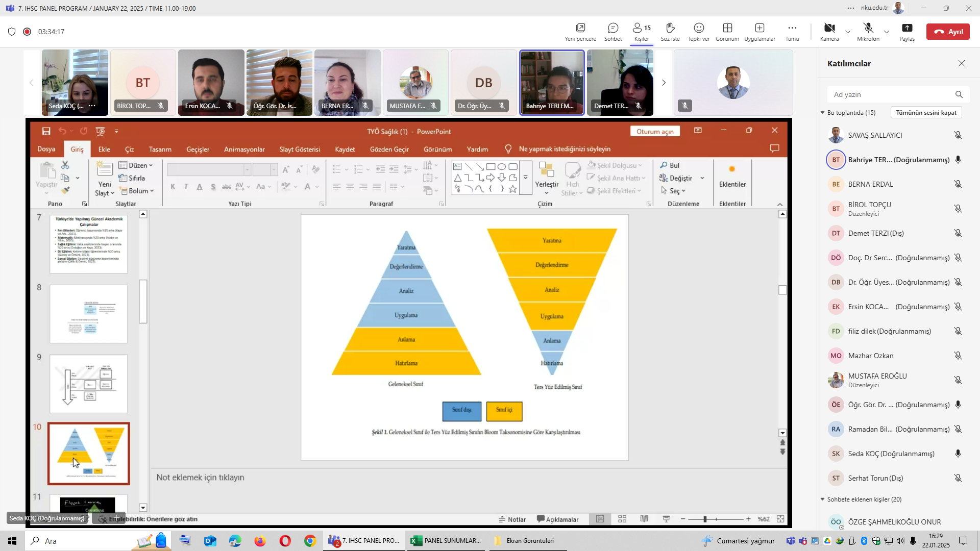Image resolution: width=980 pixels, height=551 pixels.
Task: Open Bölüm section dropdown
Action: (x=137, y=191)
